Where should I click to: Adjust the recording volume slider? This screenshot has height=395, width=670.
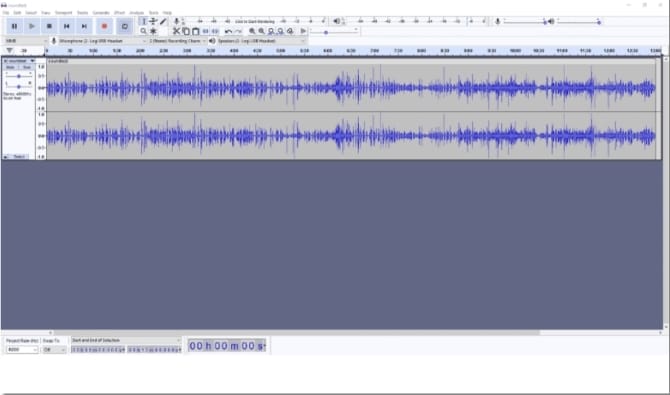pos(524,21)
